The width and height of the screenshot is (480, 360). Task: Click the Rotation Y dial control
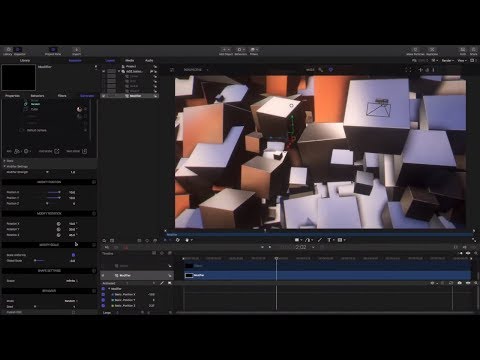click(x=59, y=229)
